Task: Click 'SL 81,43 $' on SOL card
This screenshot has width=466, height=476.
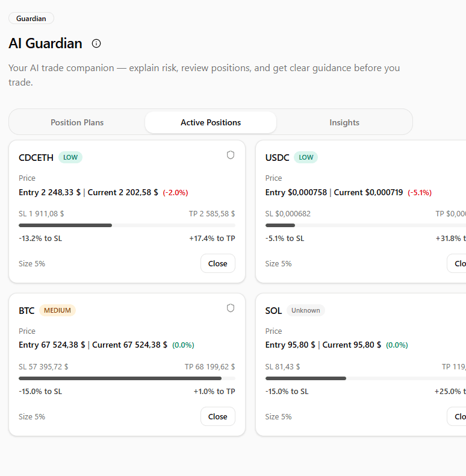Action: (282, 367)
